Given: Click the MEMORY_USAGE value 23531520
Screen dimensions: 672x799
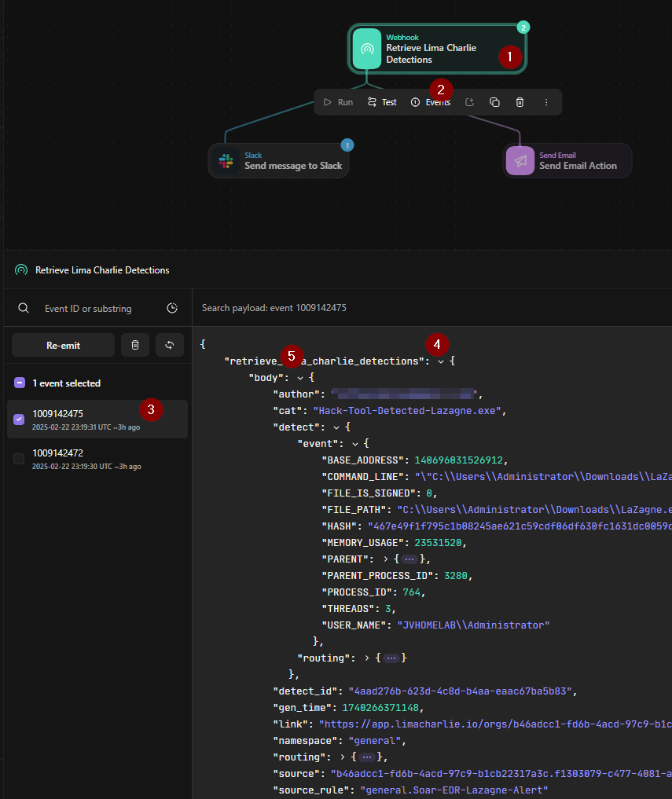Looking at the screenshot, I should coord(438,543).
